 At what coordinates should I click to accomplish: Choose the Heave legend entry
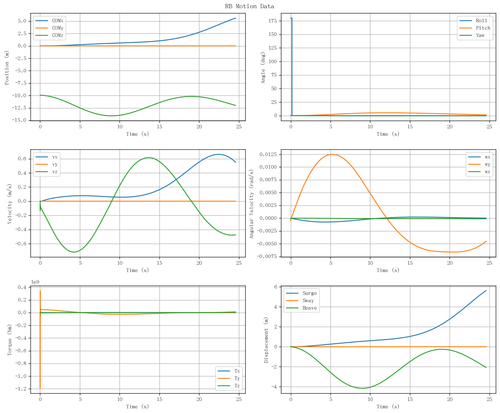[x=301, y=308]
